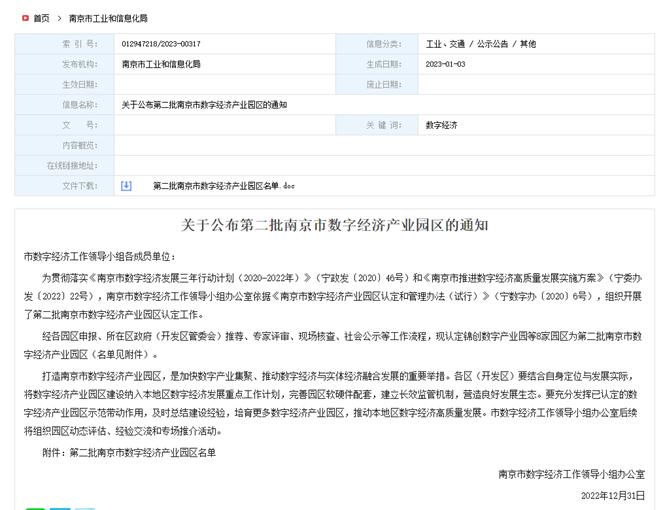Click the 文号 label cell
The image size is (661, 510).
pyautogui.click(x=64, y=125)
